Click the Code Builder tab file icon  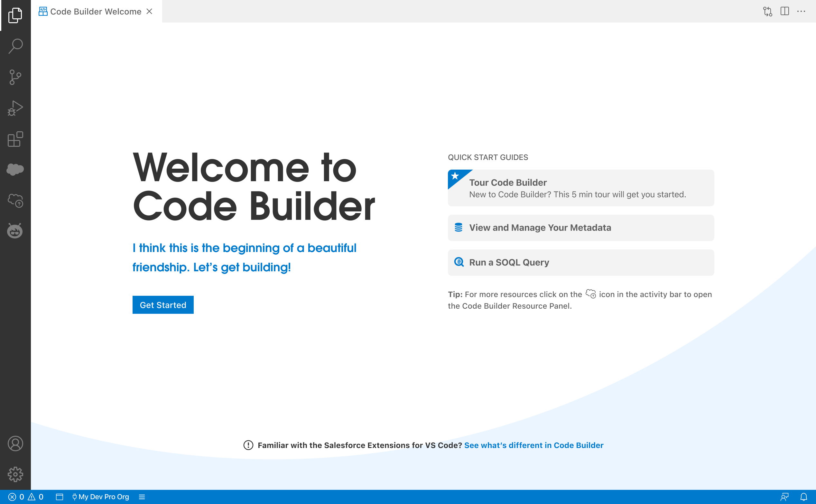tap(43, 11)
